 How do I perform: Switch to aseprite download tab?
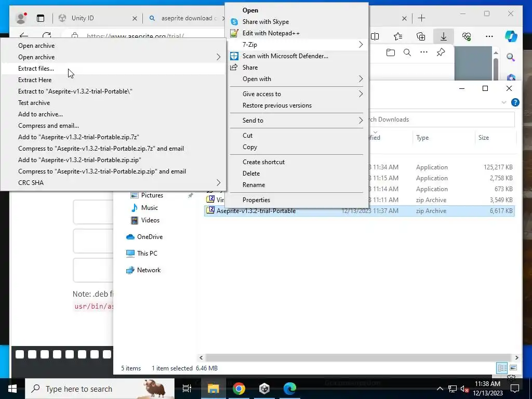point(187,18)
